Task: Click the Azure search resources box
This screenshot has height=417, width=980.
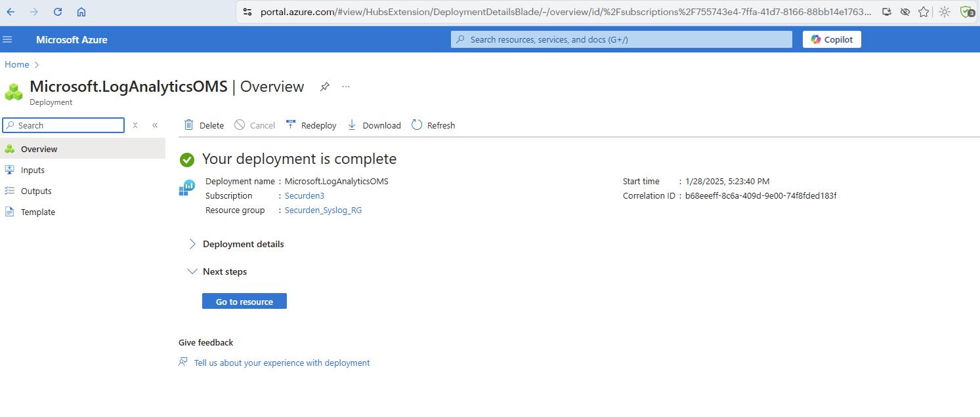Action: [x=622, y=39]
